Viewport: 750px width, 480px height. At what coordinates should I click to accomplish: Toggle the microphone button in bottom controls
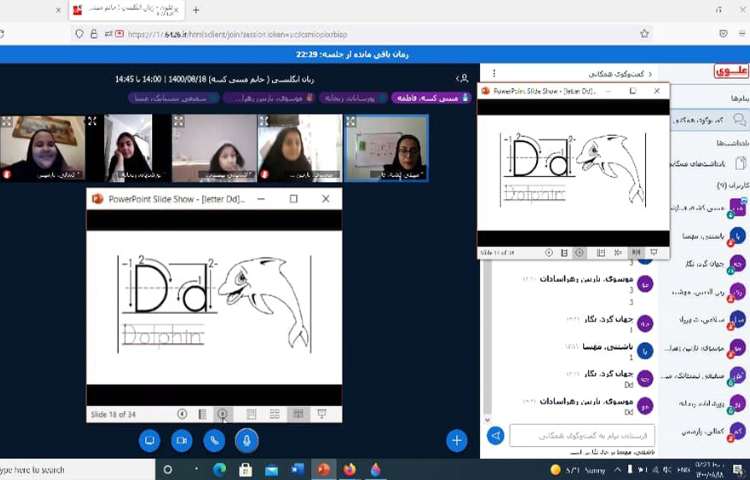click(246, 440)
